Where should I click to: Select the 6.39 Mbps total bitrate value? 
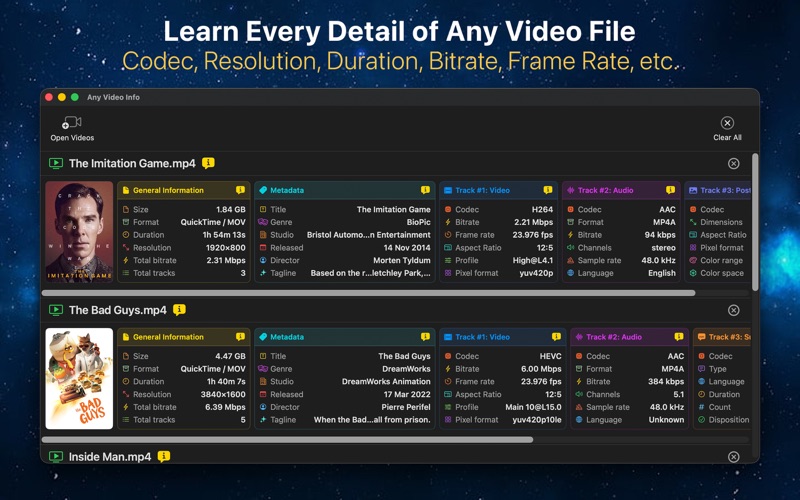click(225, 407)
